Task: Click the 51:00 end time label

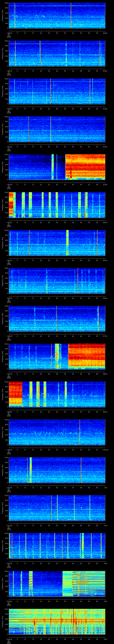Action: point(105,109)
